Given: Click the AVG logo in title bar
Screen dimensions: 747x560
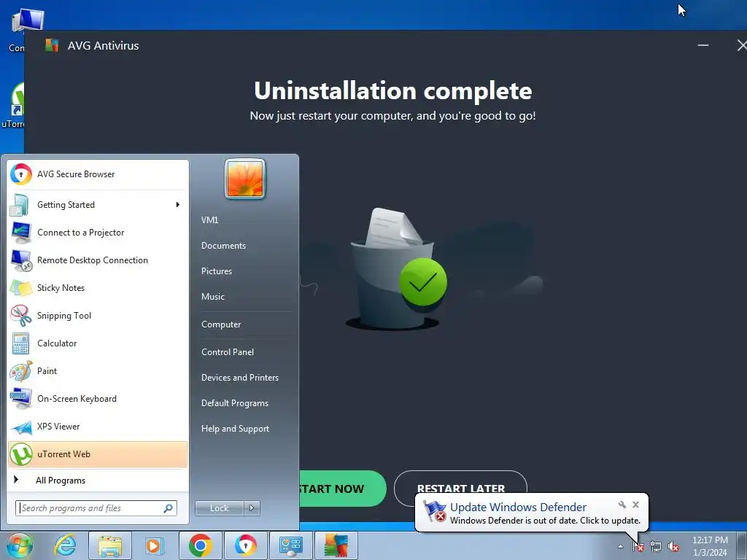Looking at the screenshot, I should (x=52, y=45).
